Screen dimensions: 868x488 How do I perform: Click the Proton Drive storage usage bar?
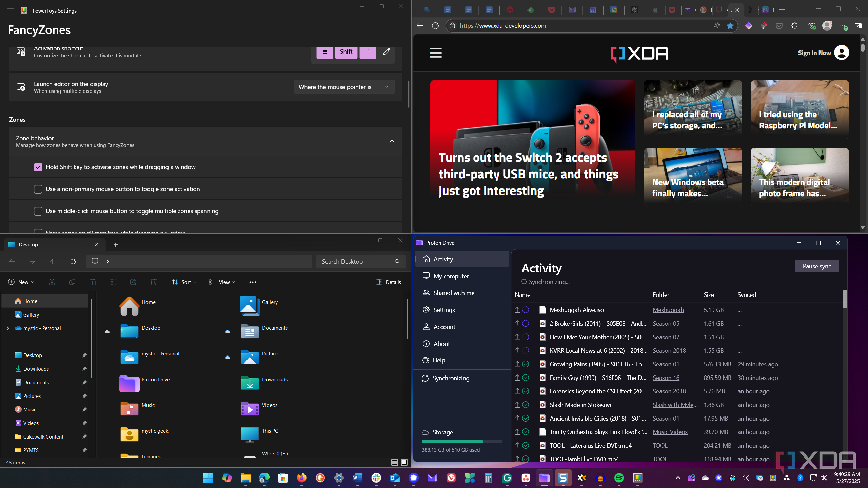(x=462, y=442)
